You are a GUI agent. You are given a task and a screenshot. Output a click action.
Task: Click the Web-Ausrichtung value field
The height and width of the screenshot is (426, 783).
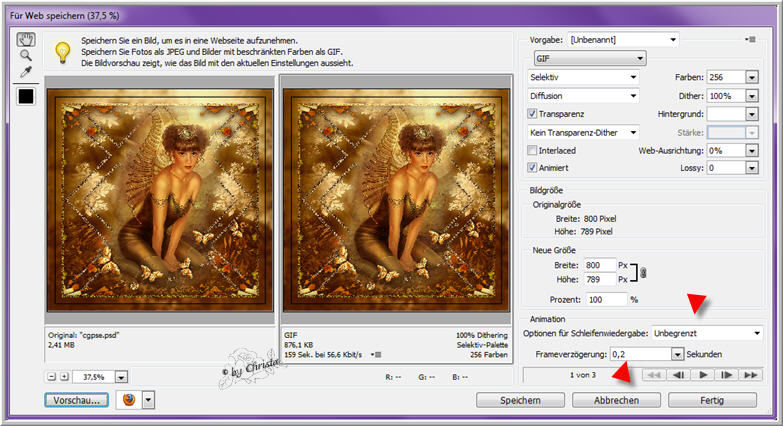[x=727, y=150]
